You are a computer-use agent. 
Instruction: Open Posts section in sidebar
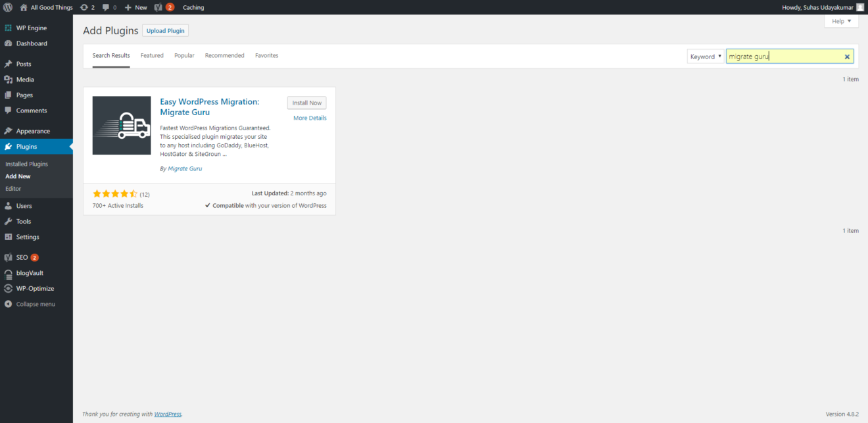point(36,64)
